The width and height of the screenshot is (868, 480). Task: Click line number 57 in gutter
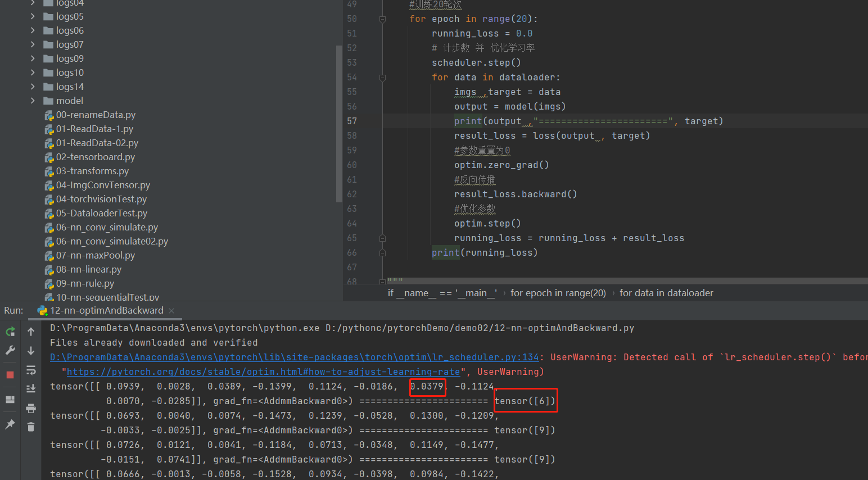(352, 121)
